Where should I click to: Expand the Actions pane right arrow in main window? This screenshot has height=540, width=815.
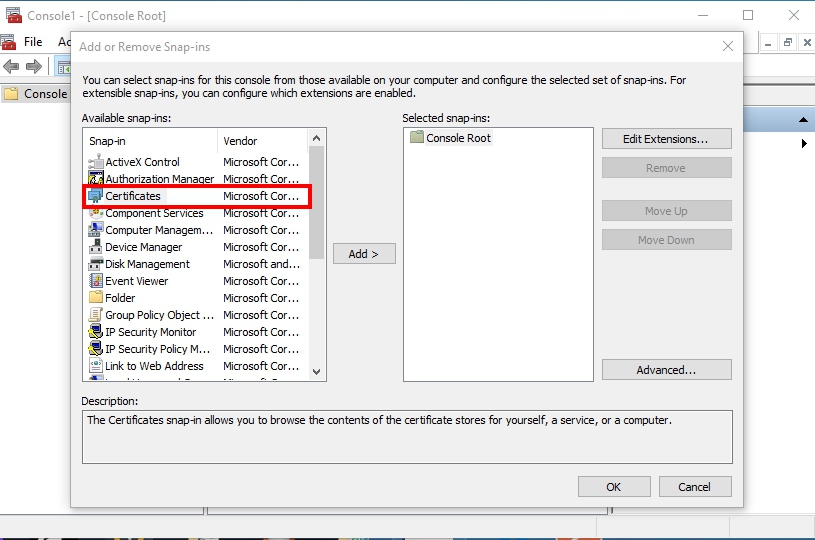coord(804,143)
